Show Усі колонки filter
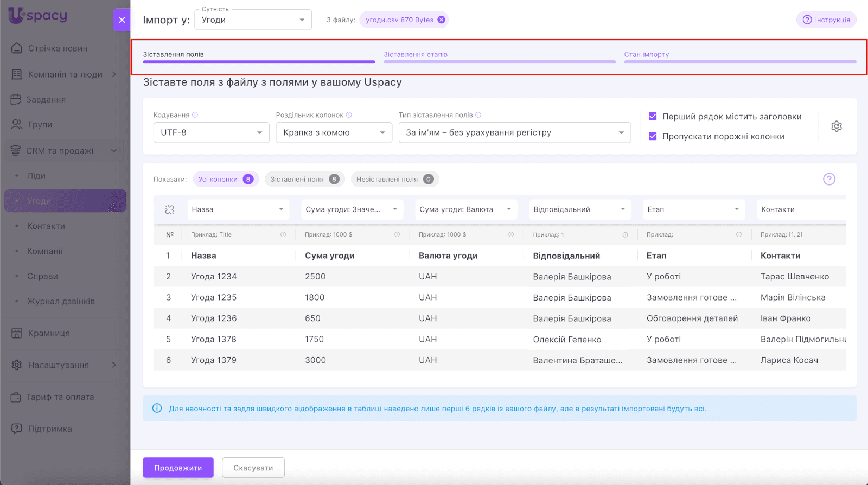This screenshot has height=485, width=868. click(x=226, y=179)
